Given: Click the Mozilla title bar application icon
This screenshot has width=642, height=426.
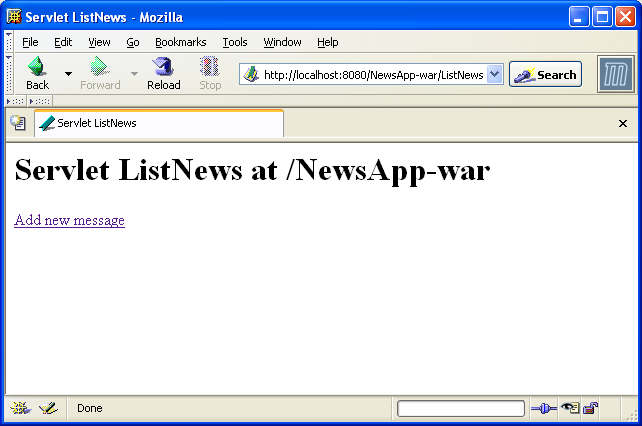Looking at the screenshot, I should point(14,17).
